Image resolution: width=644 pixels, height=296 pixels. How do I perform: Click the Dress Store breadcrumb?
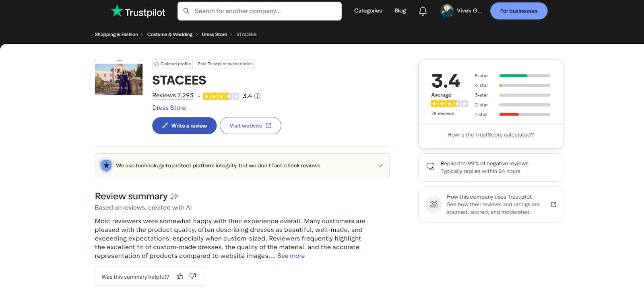pos(214,35)
